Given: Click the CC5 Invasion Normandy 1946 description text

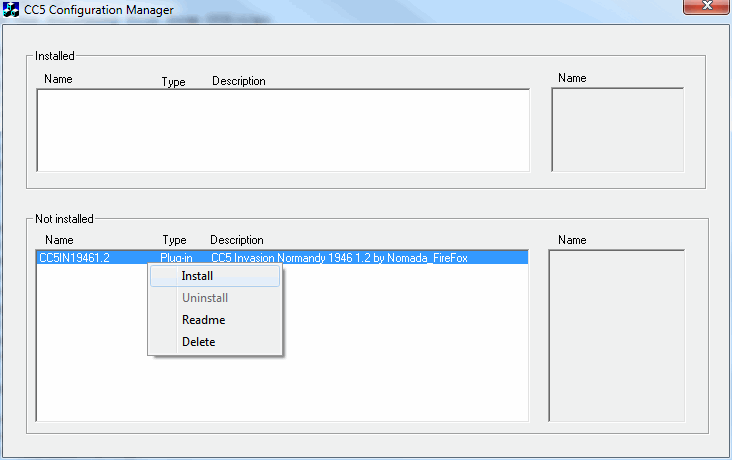Looking at the screenshot, I should pos(340,258).
